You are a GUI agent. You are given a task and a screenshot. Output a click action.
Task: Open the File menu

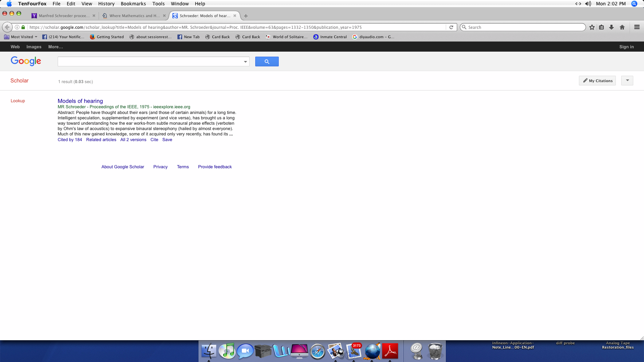point(56,4)
